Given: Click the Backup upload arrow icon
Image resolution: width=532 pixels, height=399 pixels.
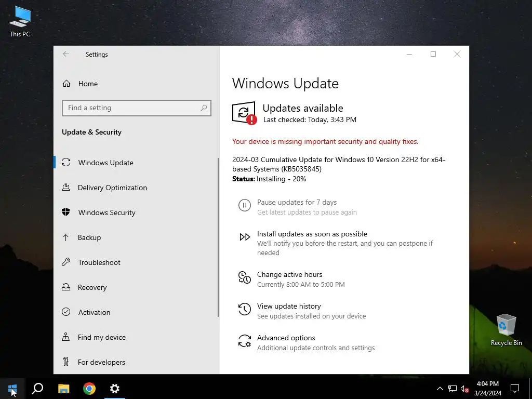Looking at the screenshot, I should [x=66, y=237].
